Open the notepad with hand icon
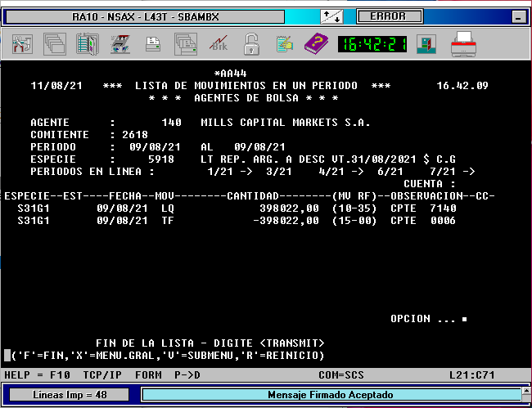This screenshot has height=408, width=532. click(284, 44)
